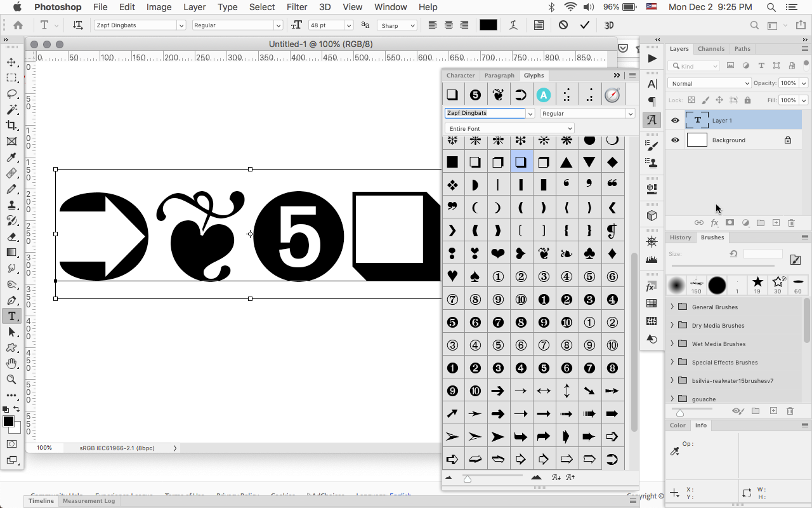Activate the Eraser tool

[x=11, y=237]
